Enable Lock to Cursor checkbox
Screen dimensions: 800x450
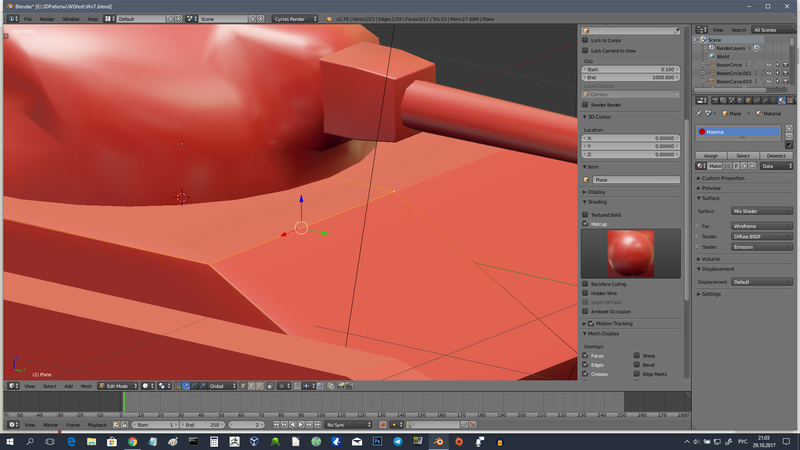(x=585, y=40)
